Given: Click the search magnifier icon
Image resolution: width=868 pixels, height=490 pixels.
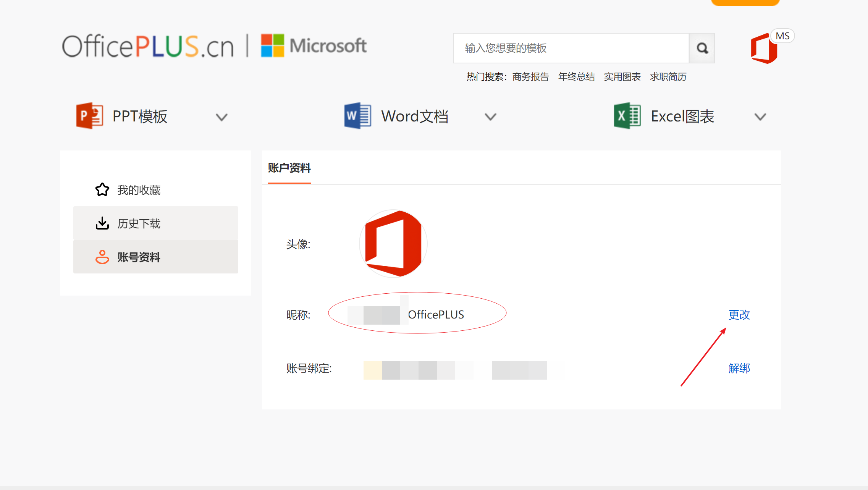Looking at the screenshot, I should [702, 48].
